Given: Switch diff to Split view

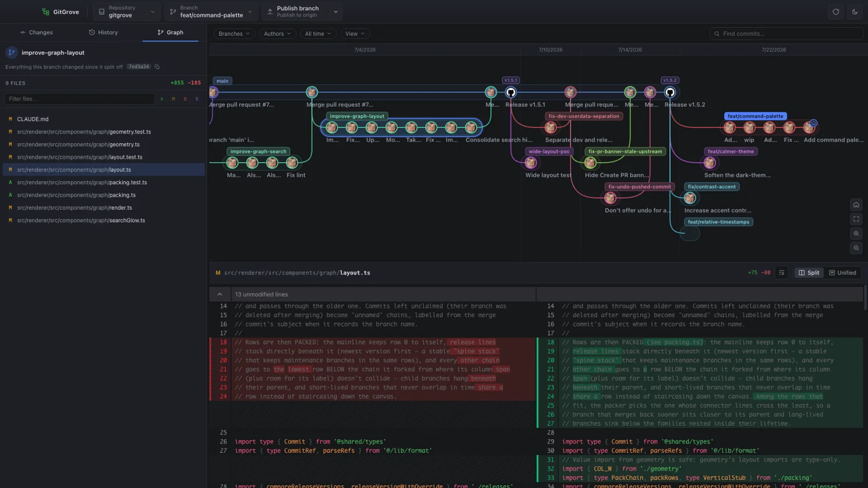Looking at the screenshot, I should (809, 273).
